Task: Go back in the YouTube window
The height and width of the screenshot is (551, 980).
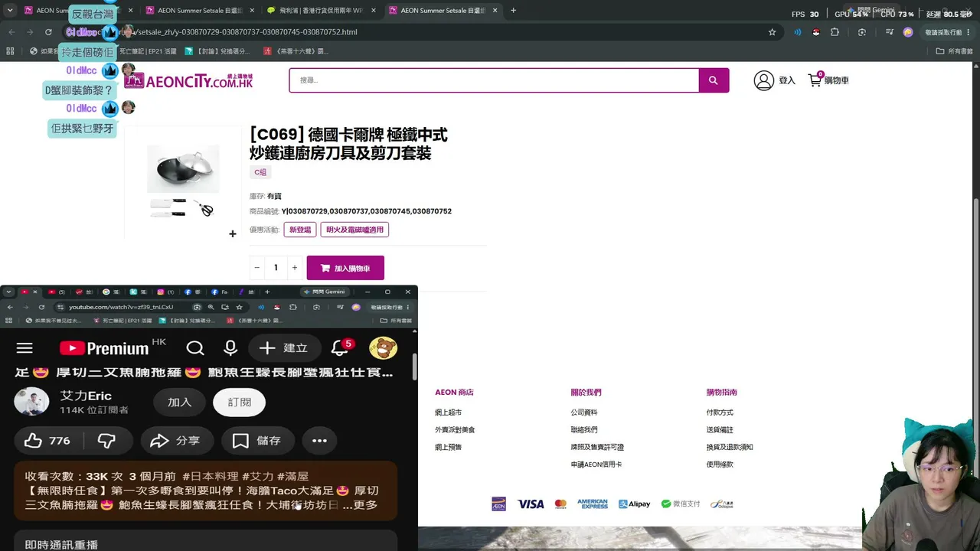Action: tap(9, 307)
